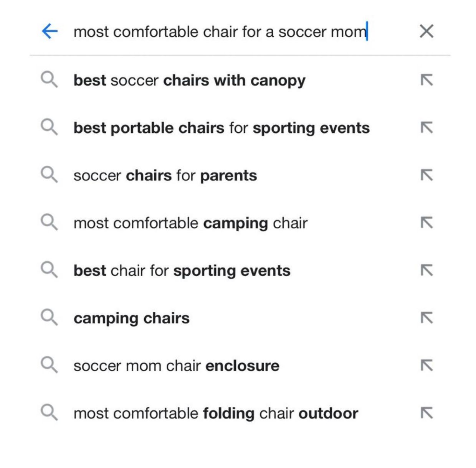Select 'best portable chairs for sporting events'
Viewport: 476px width, 468px height.
point(221,128)
